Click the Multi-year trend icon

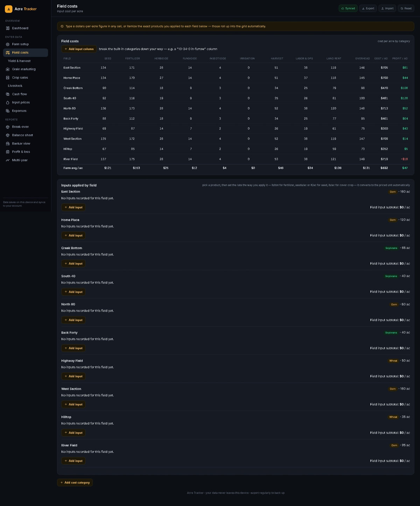point(8,160)
